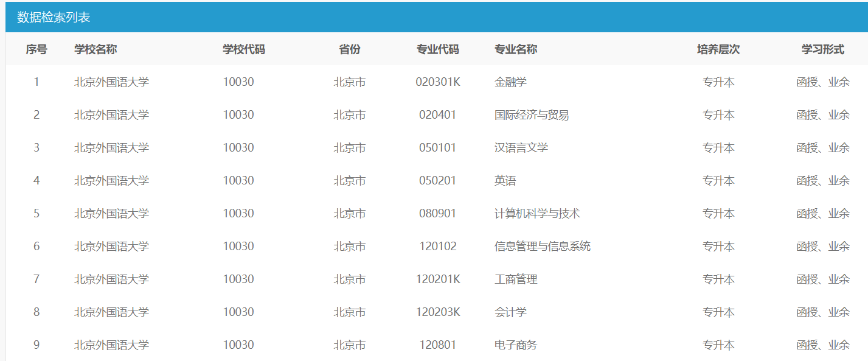Click 北京外国语大学 in the 工商管理 row
The width and height of the screenshot is (868, 361).
click(x=111, y=279)
